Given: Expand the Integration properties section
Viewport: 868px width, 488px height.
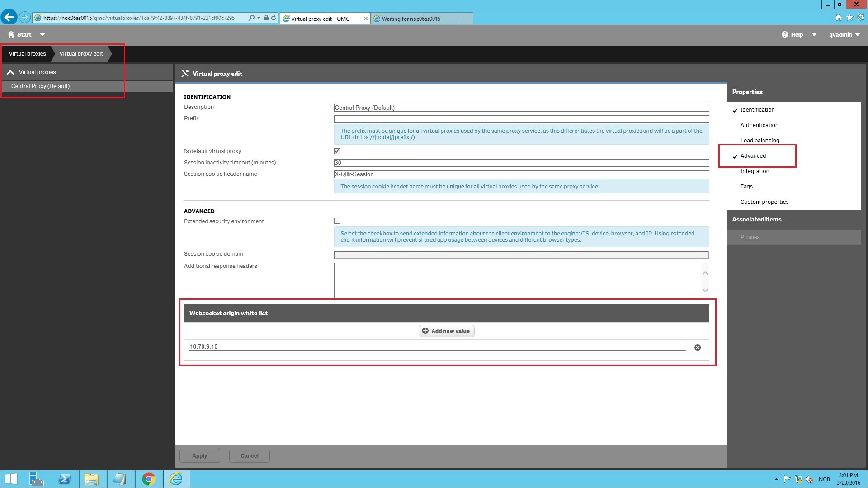Looking at the screenshot, I should coord(754,171).
